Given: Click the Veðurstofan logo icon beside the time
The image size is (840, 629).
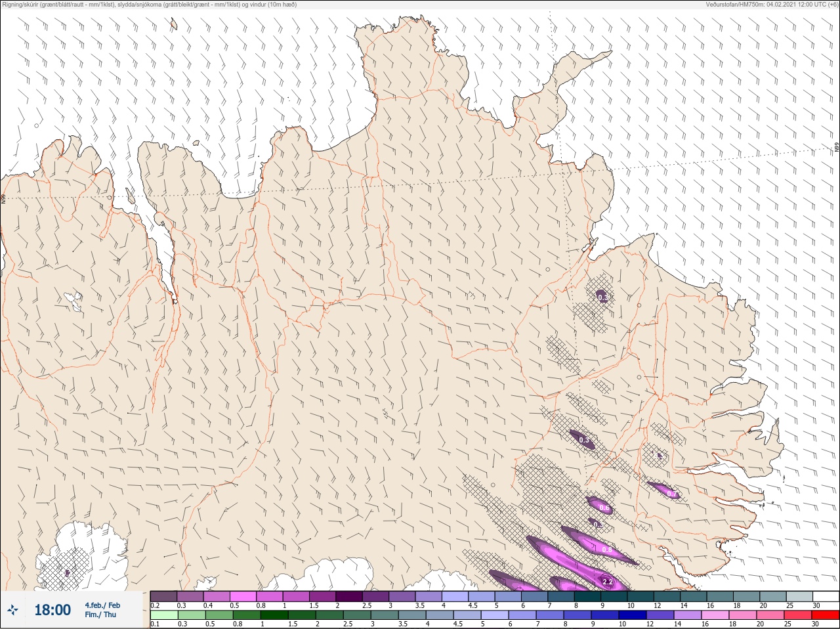Looking at the screenshot, I should 12,610.
